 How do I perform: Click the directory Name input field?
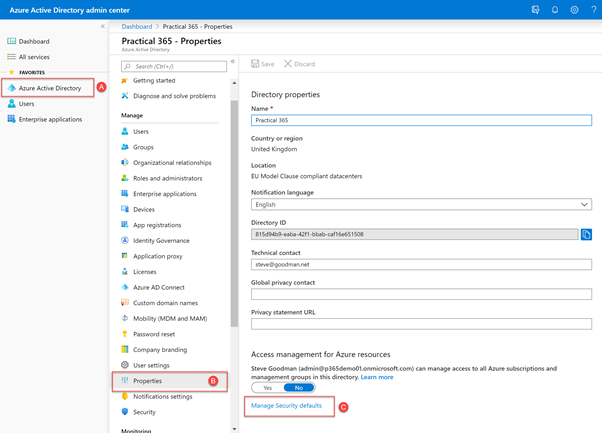421,120
